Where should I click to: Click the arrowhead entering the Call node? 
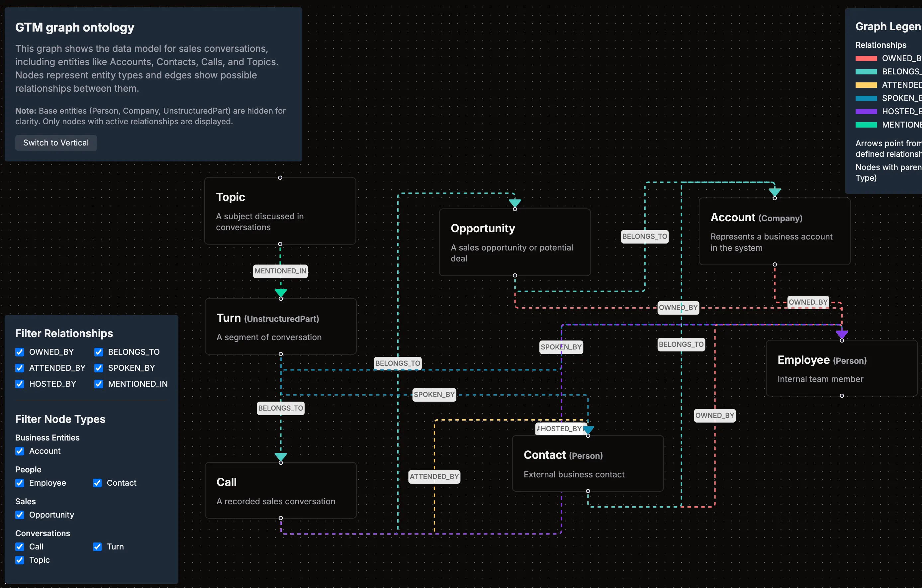coord(281,457)
